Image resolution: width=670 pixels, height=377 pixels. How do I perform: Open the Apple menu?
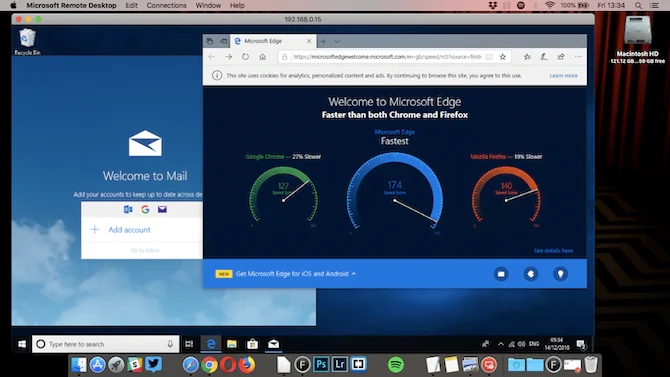click(13, 6)
